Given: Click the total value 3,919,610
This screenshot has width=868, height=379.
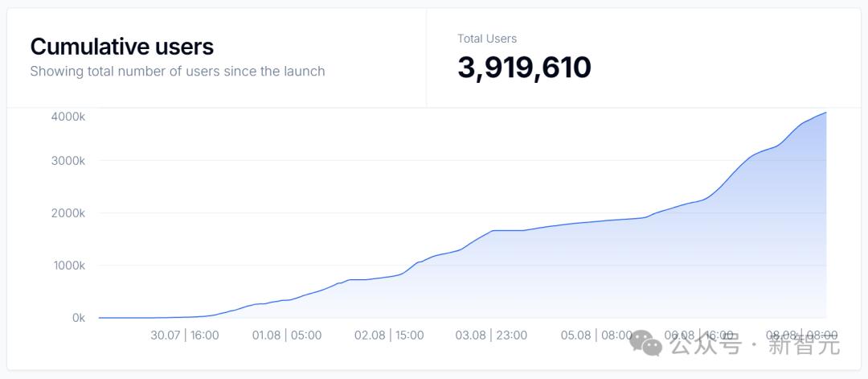Looking at the screenshot, I should [524, 68].
